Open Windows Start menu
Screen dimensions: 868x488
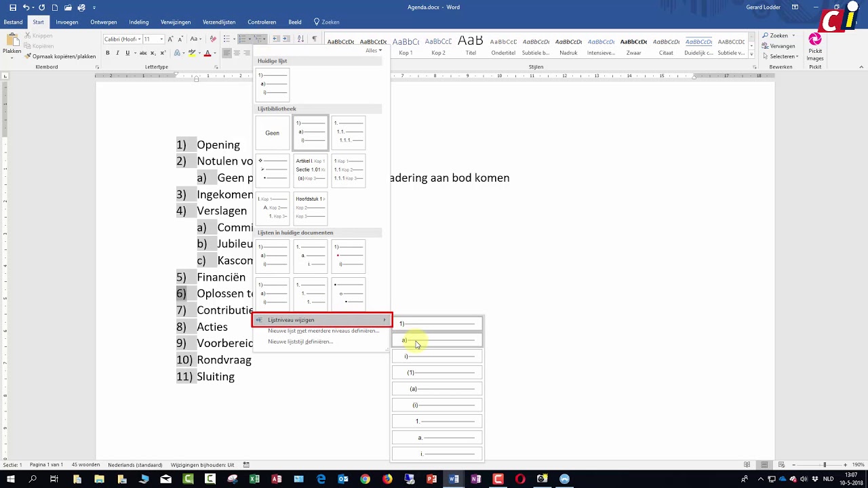(x=10, y=479)
